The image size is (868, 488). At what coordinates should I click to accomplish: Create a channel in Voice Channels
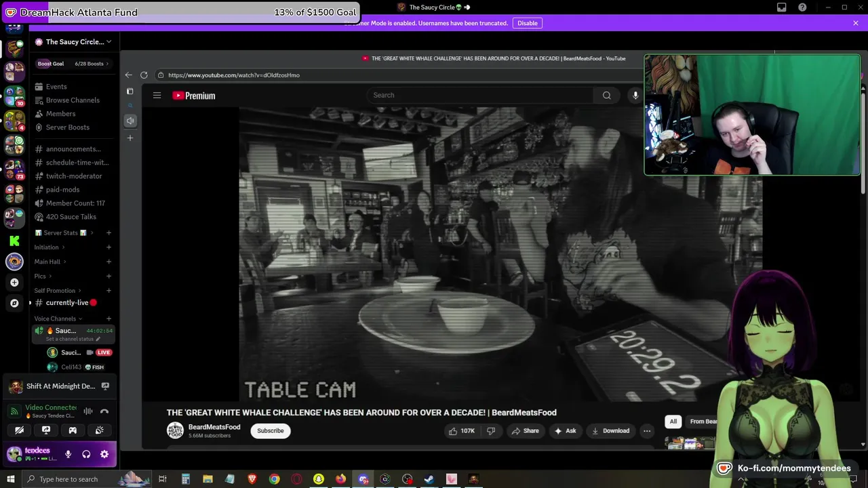(108, 319)
